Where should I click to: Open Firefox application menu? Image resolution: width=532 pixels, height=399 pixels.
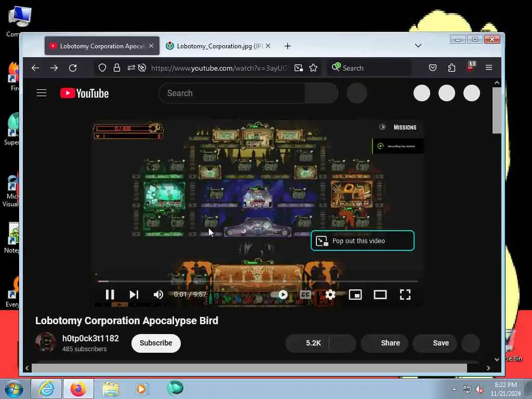(x=488, y=68)
